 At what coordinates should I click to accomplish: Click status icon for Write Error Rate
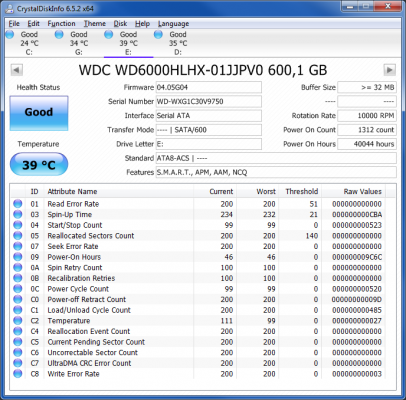(18, 374)
